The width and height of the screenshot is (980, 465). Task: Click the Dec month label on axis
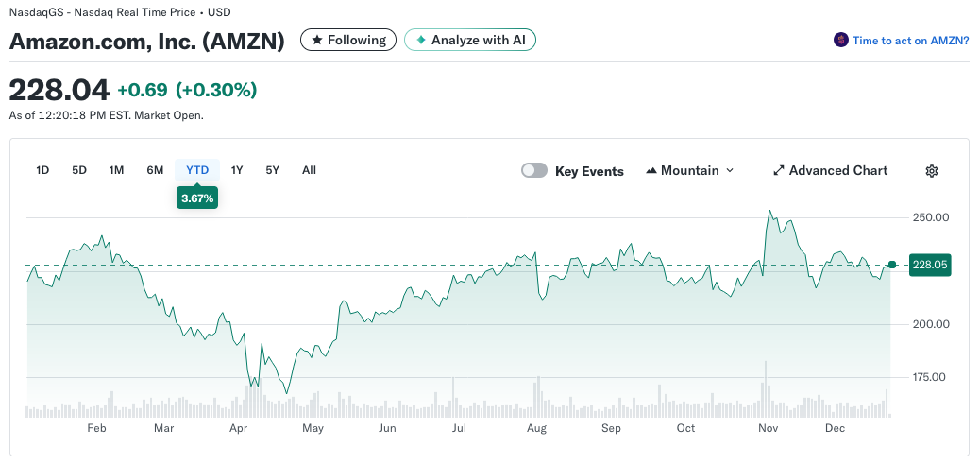click(x=835, y=428)
